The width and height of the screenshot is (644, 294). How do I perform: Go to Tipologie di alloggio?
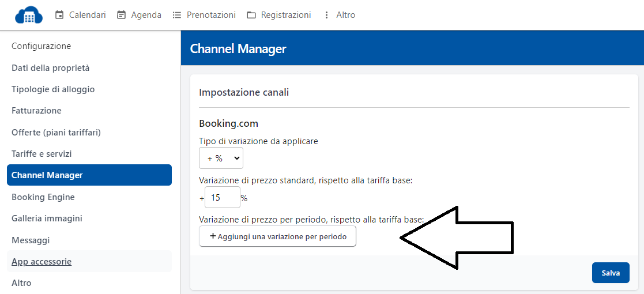[x=53, y=89]
